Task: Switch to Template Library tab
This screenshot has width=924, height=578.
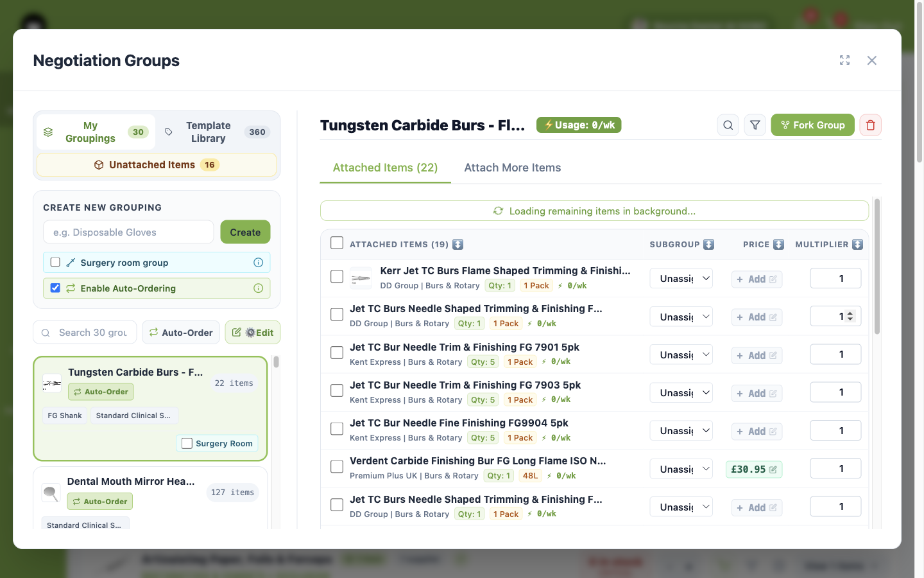Action: [x=217, y=132]
